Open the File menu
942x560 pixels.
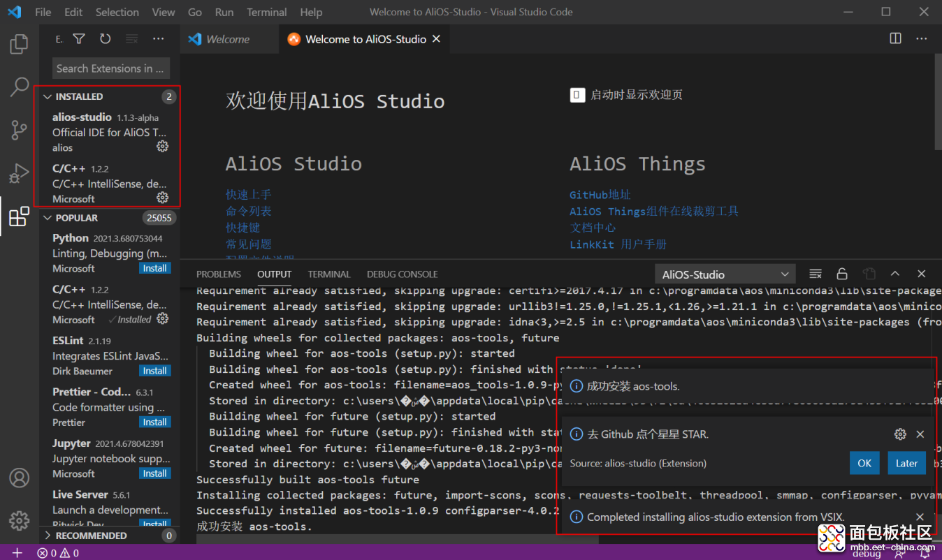[43, 12]
